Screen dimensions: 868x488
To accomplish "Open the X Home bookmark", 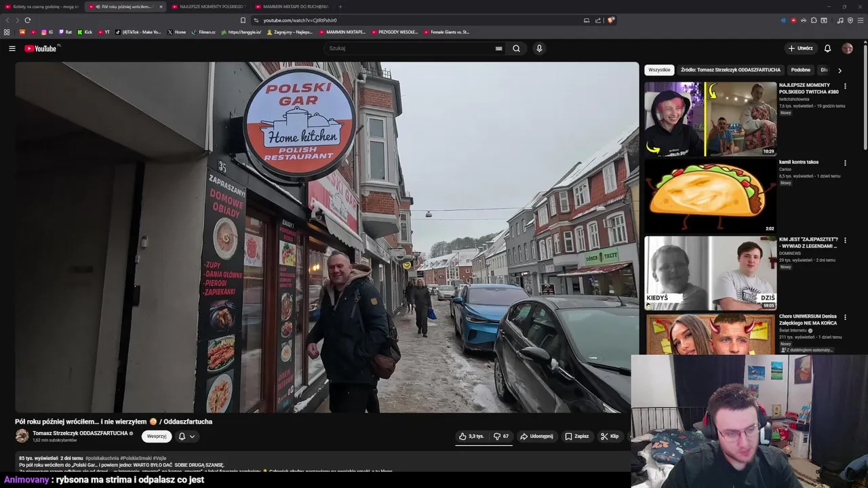I will tap(176, 32).
